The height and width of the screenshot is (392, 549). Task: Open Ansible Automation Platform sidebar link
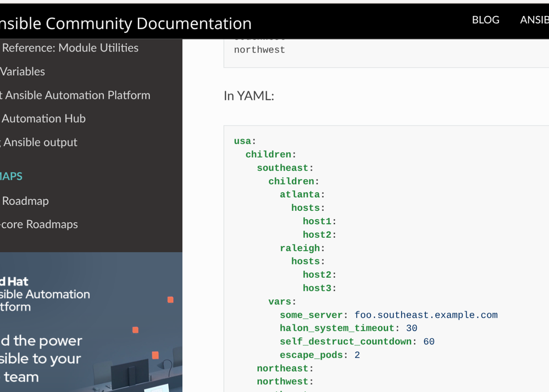[75, 95]
